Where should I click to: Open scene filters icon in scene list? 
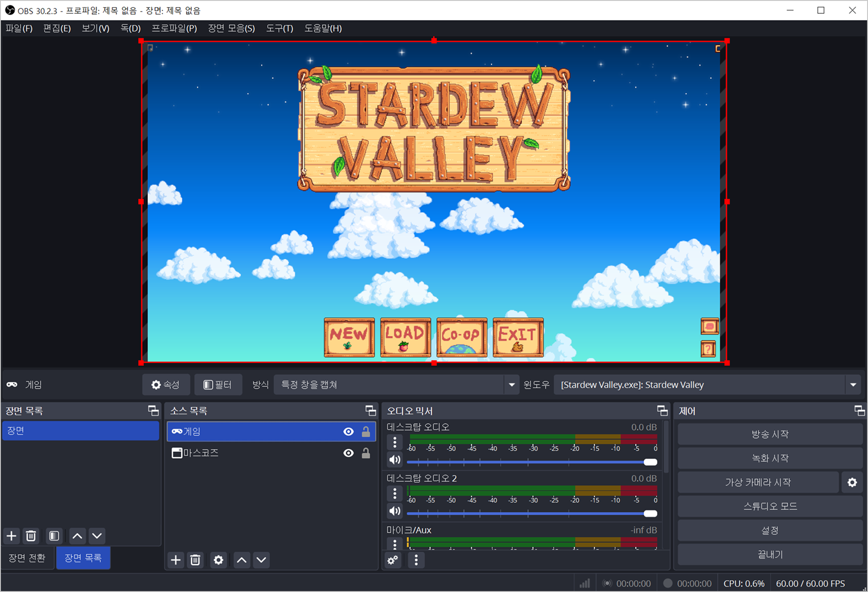tap(54, 536)
